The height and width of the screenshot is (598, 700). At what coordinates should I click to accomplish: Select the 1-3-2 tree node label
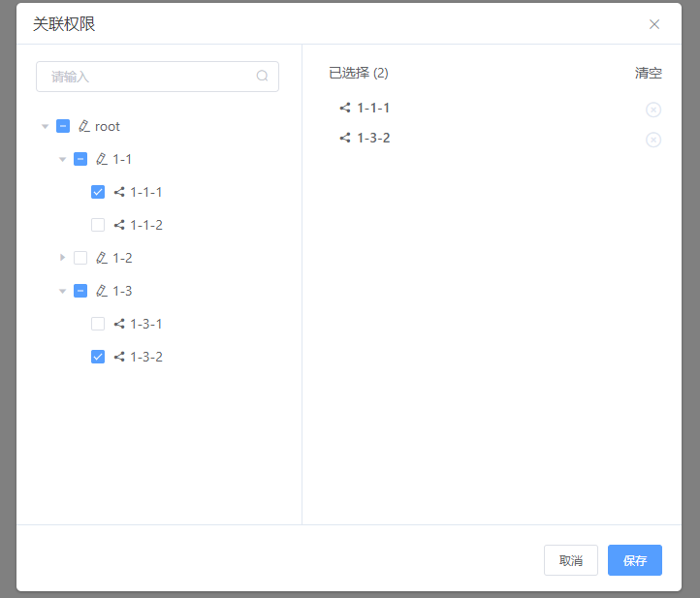coord(146,357)
